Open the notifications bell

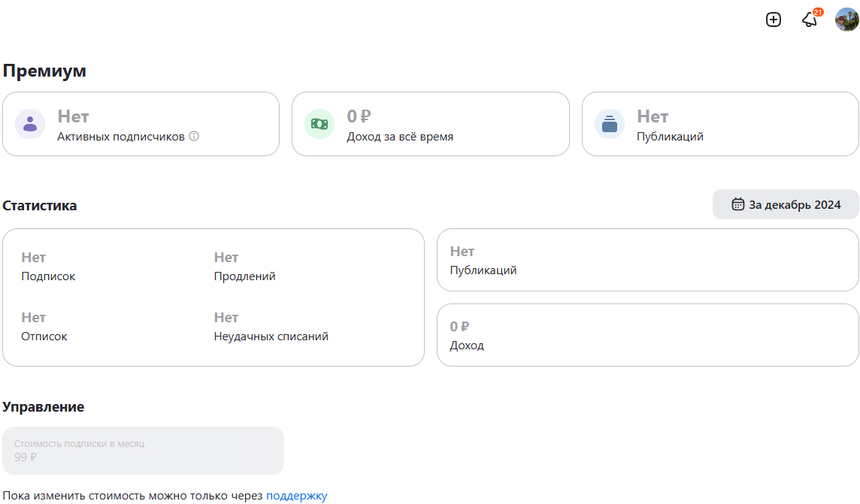pos(810,20)
